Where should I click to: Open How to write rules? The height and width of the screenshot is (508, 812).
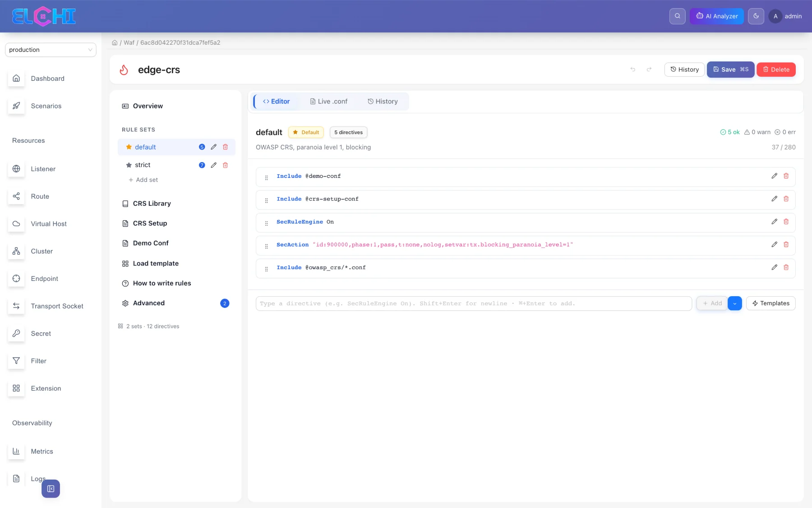point(162,283)
